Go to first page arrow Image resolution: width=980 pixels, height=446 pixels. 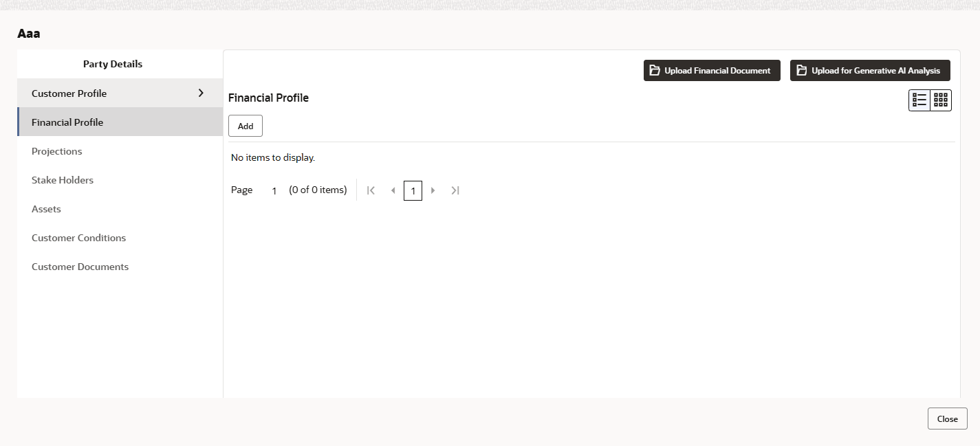tap(371, 190)
